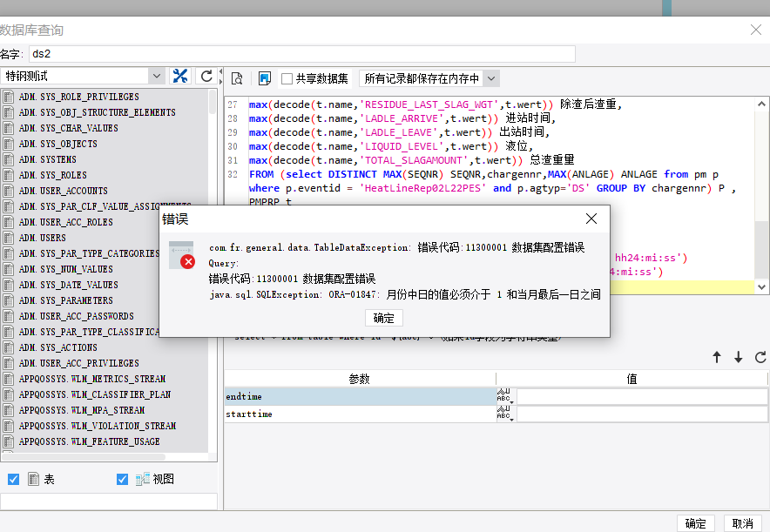Image resolution: width=770 pixels, height=532 pixels.
Task: Click the type icon for starttime parameter
Action: pos(505,414)
